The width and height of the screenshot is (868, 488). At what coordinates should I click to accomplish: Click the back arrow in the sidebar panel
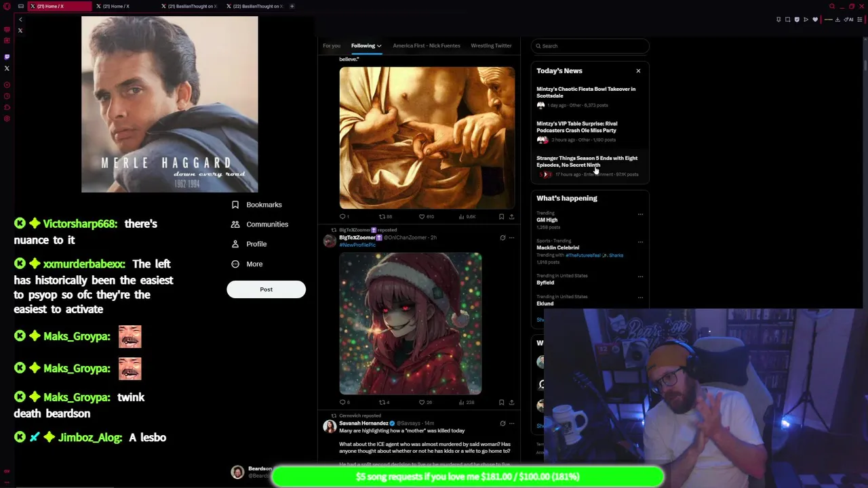tap(20, 20)
